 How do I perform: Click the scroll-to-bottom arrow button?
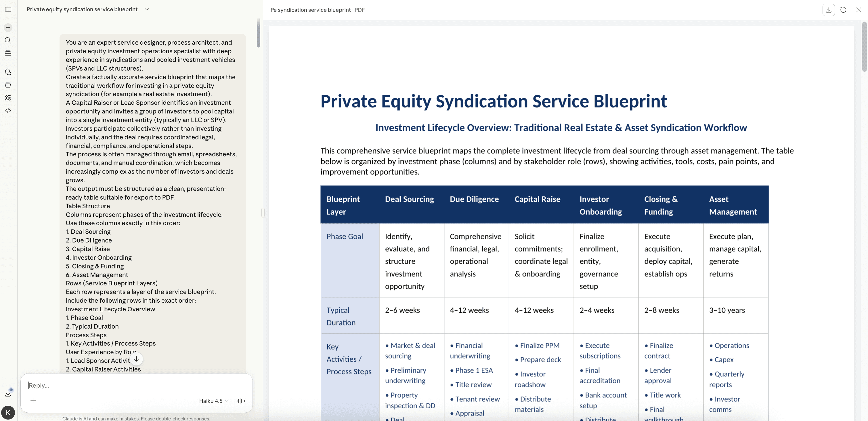click(x=136, y=359)
